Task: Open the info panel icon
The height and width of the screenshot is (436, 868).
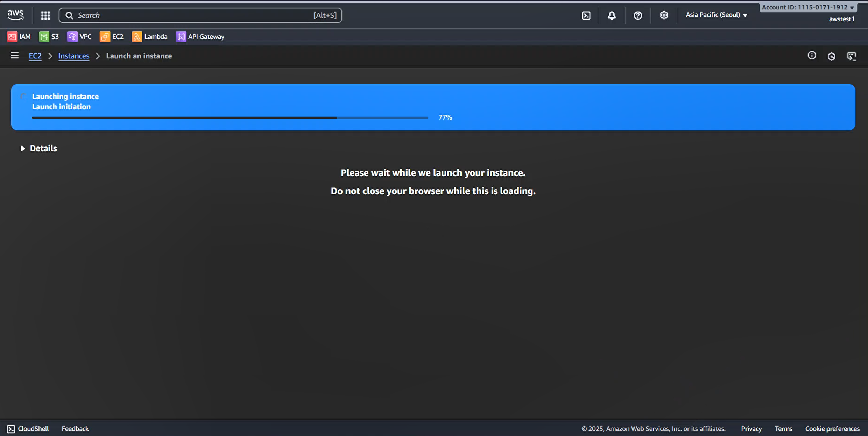Action: tap(812, 56)
